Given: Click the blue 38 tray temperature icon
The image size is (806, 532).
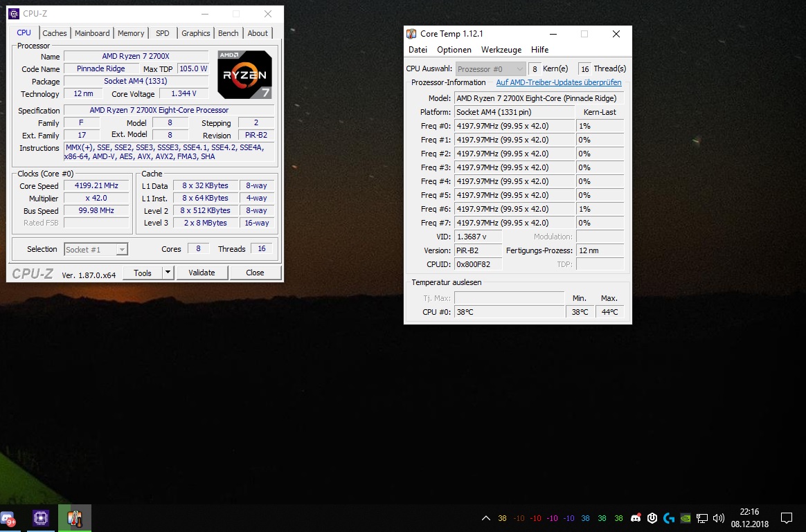Looking at the screenshot, I should (x=586, y=518).
